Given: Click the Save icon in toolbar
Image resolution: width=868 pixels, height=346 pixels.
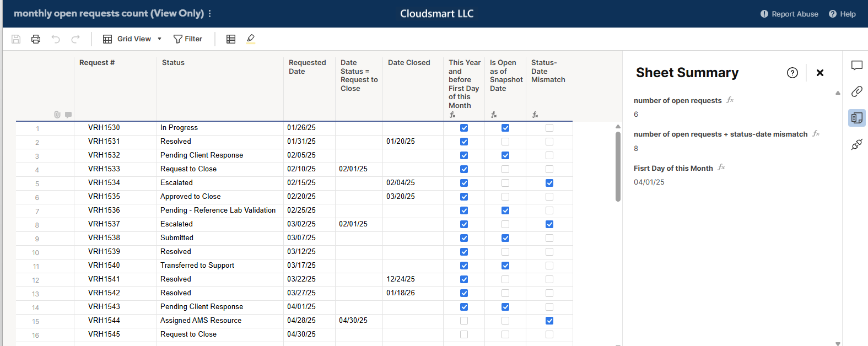Looking at the screenshot, I should 16,39.
